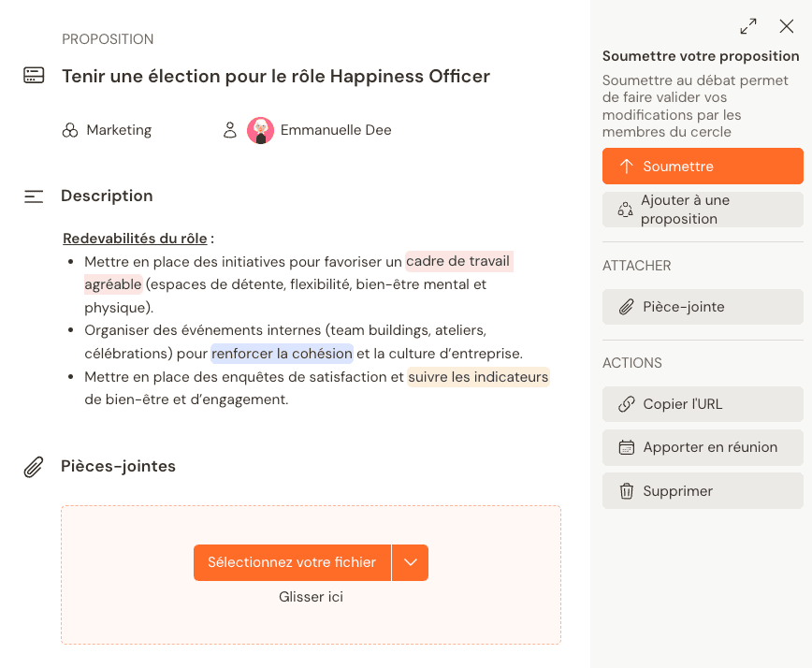Click the Ajouter à une proposition button

tap(703, 208)
